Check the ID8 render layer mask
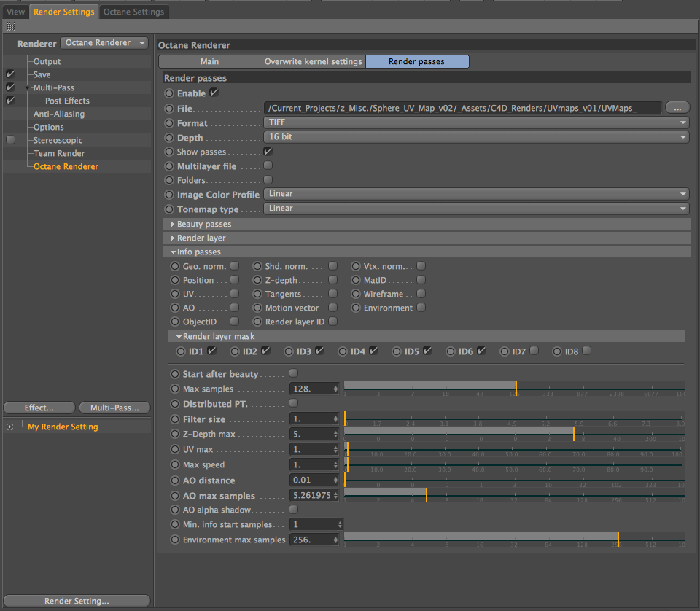This screenshot has width=700, height=611. [x=586, y=351]
